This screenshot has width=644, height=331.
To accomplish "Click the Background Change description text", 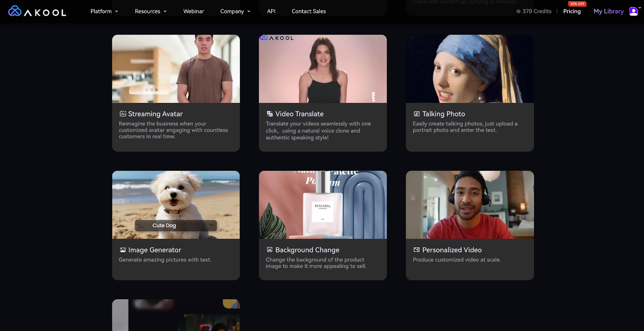I will pyautogui.click(x=316, y=263).
